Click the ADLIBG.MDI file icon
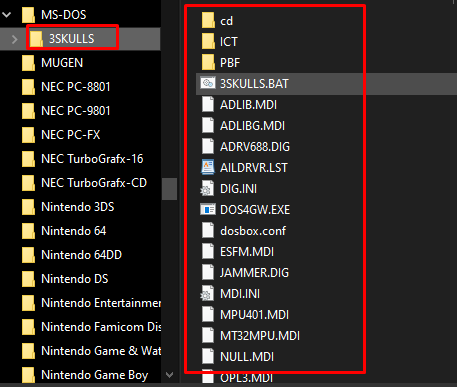Viewport: 457px width, 387px height. (x=208, y=125)
